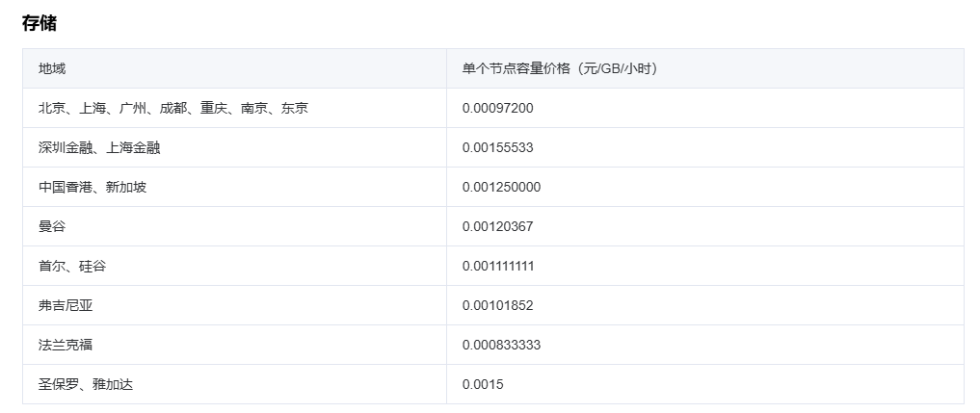
Task: Click the 首尔、硅谷 region cell
Action: click(x=72, y=266)
